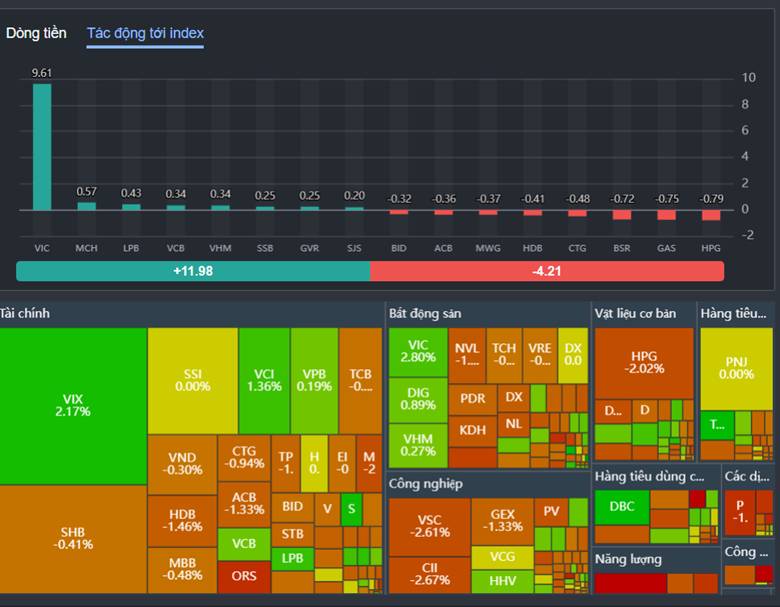Select the VND -0.30% treemap tile
Screen dimensions: 780x607
point(182,464)
